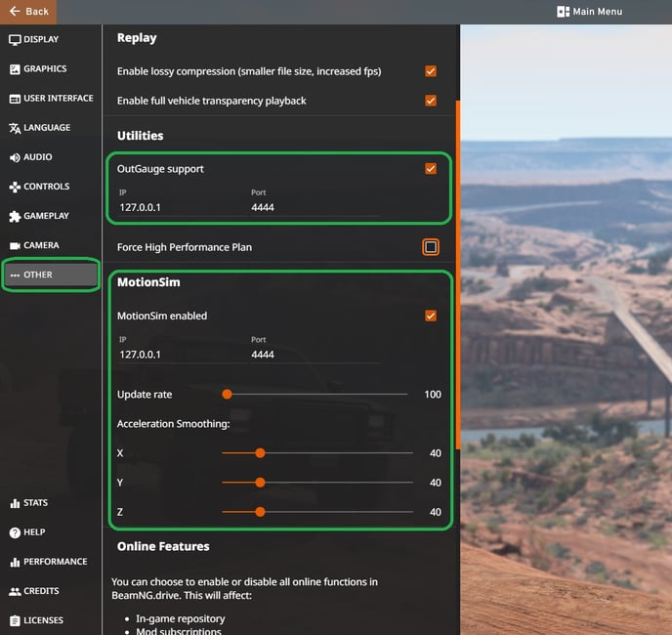Click the Update rate slider handle

click(x=228, y=394)
